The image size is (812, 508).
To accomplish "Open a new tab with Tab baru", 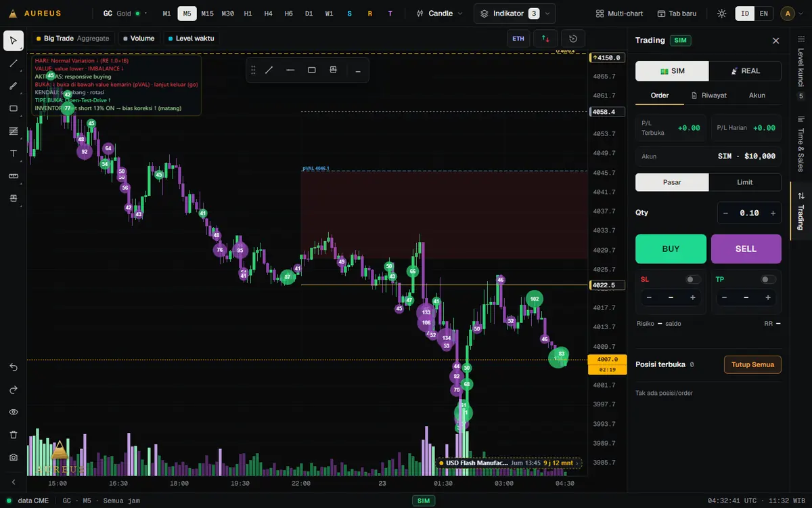I will pos(677,14).
